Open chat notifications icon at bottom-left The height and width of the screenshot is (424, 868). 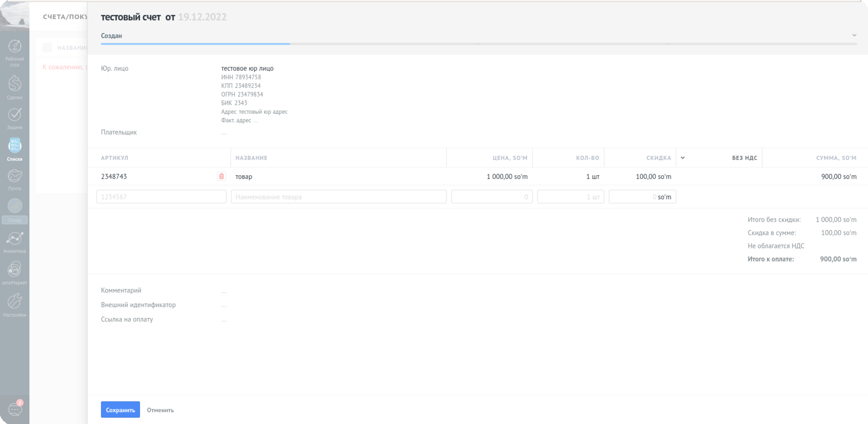click(x=15, y=410)
